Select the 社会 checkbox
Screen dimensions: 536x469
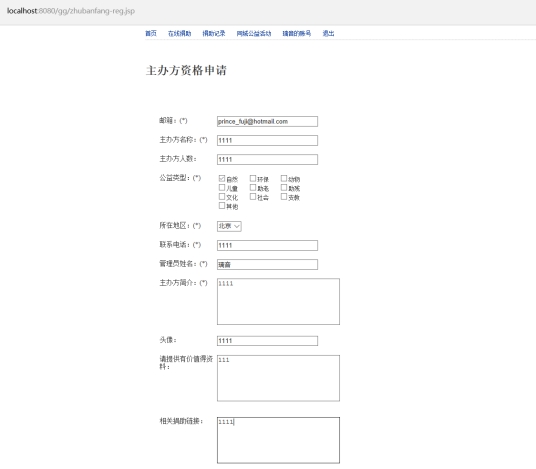253,197
